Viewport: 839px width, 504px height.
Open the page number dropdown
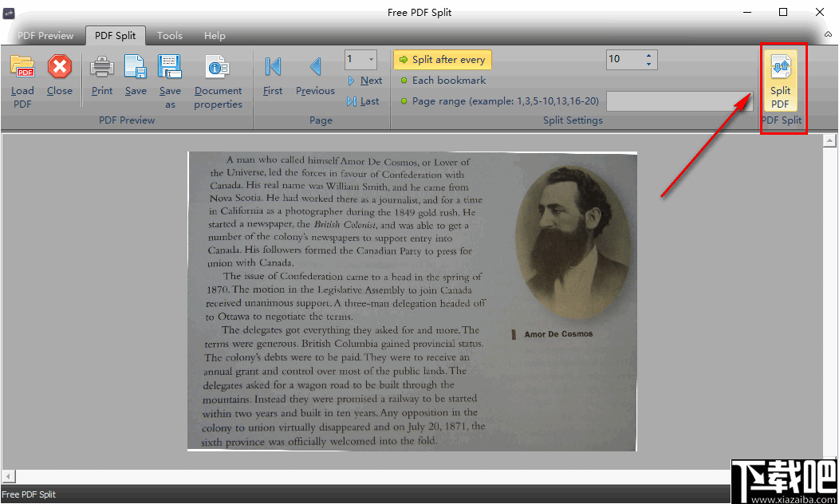(370, 59)
